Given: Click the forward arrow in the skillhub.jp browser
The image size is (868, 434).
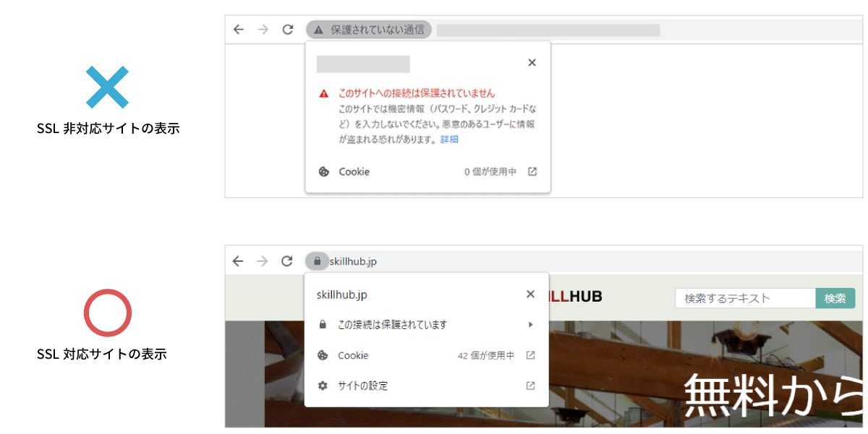Looking at the screenshot, I should tap(263, 261).
